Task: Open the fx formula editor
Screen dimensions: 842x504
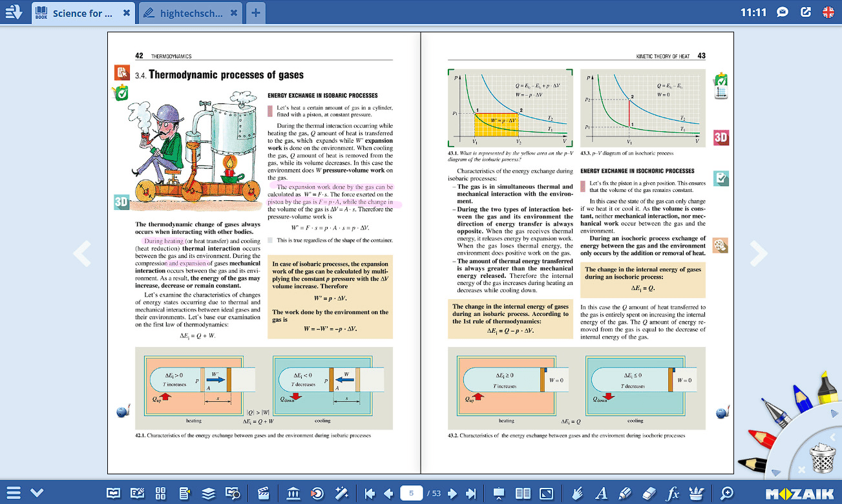Action: pyautogui.click(x=673, y=493)
